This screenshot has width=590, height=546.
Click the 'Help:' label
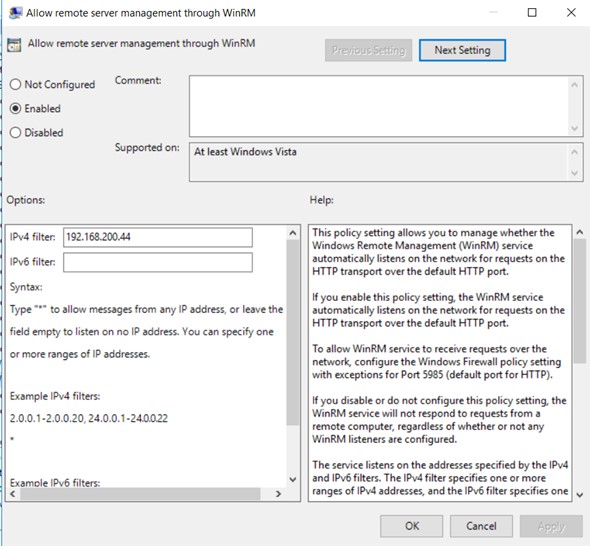click(x=322, y=200)
